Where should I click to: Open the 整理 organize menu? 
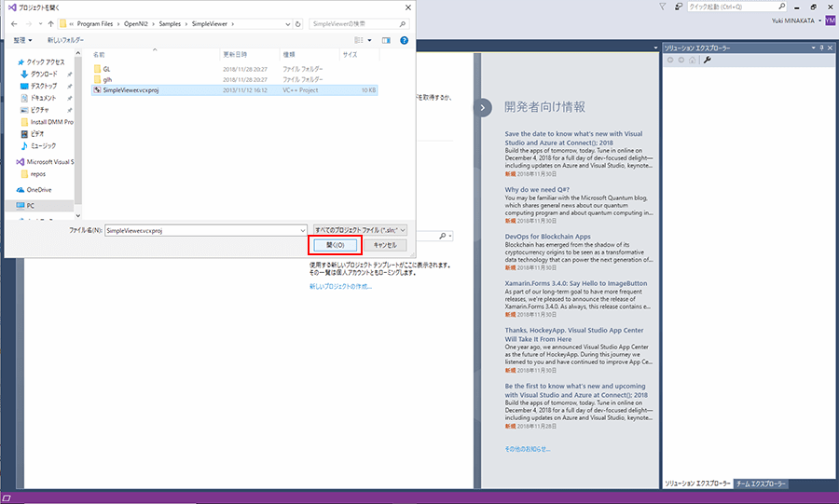pyautogui.click(x=22, y=40)
